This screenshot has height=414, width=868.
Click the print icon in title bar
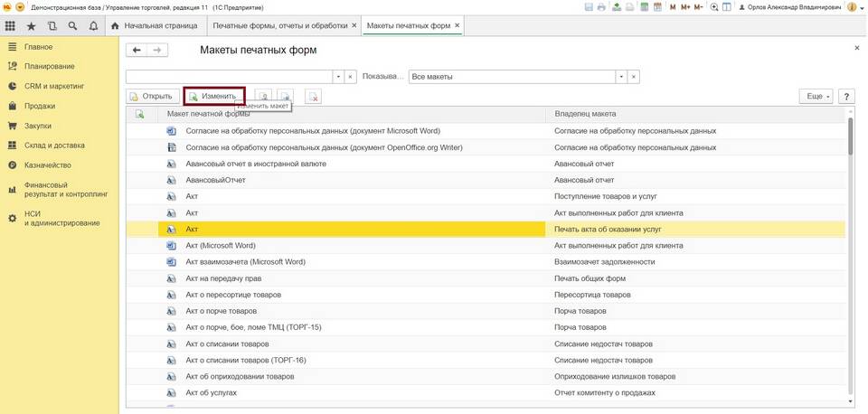click(602, 7)
